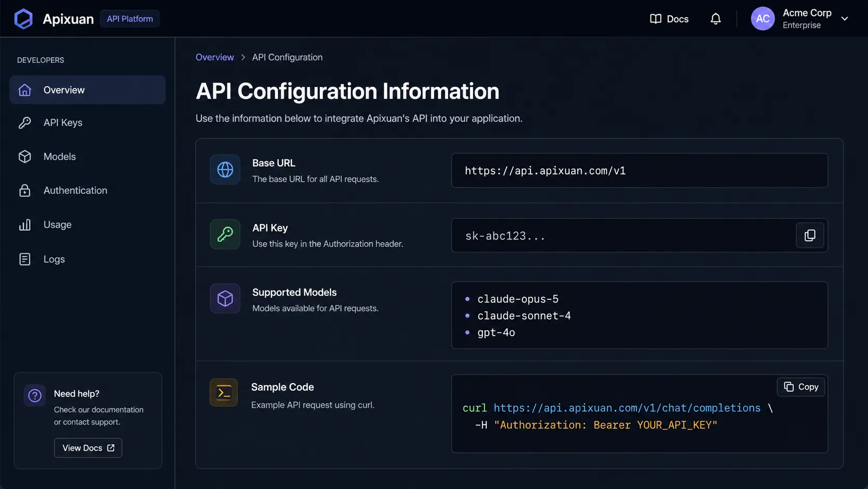868x489 pixels.
Task: Click the Apixuan hexagon logo
Action: (23, 19)
